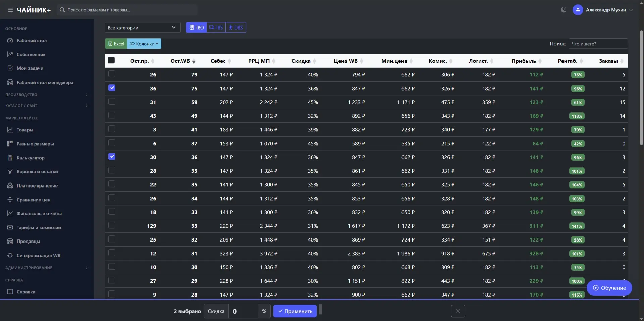
Task: Click the Финансовые отчёты icon
Action: [x=10, y=213]
